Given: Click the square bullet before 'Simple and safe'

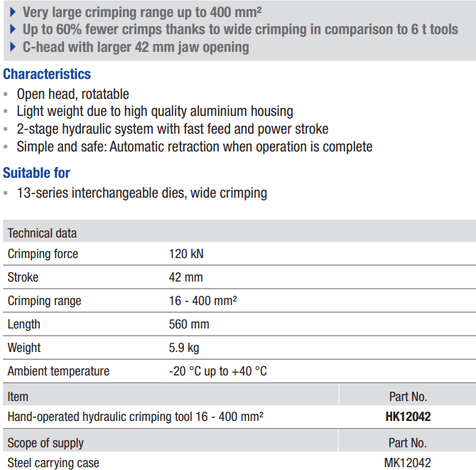Looking at the screenshot, I should [6, 146].
